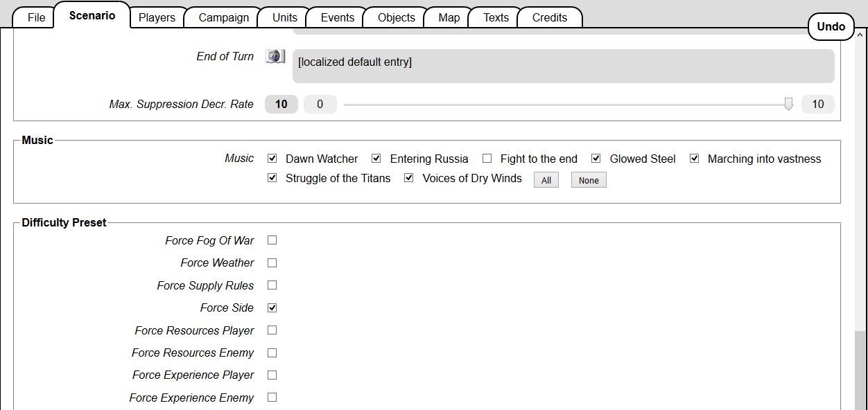View the Credits tab

(x=550, y=17)
